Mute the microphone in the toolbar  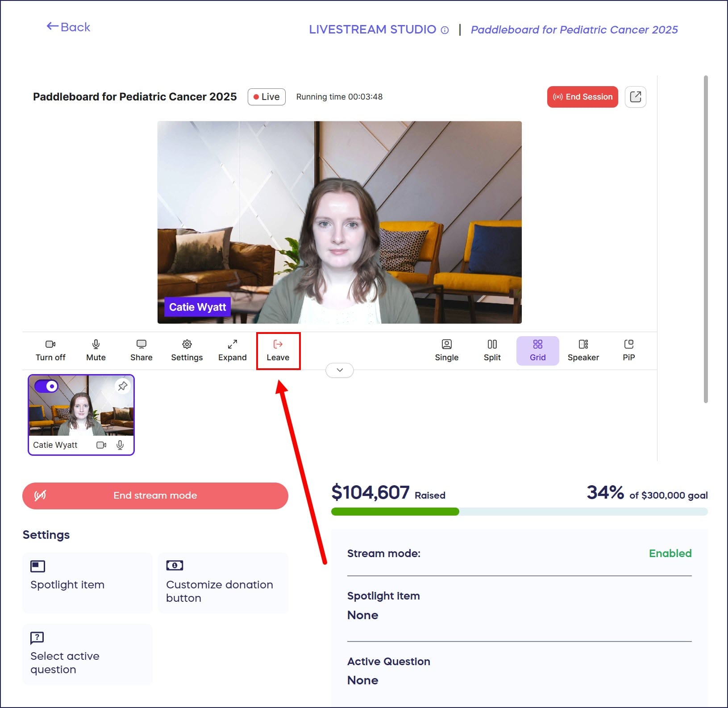[96, 350]
